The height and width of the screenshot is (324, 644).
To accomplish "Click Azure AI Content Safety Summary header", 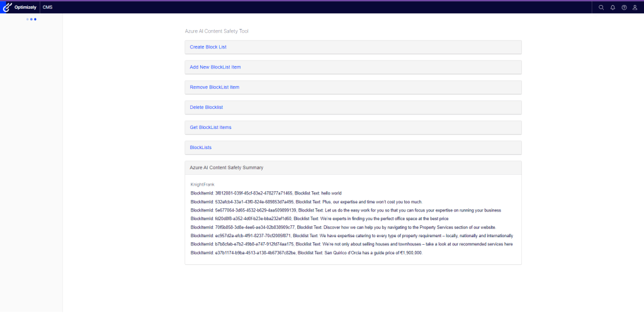I will point(226,168).
